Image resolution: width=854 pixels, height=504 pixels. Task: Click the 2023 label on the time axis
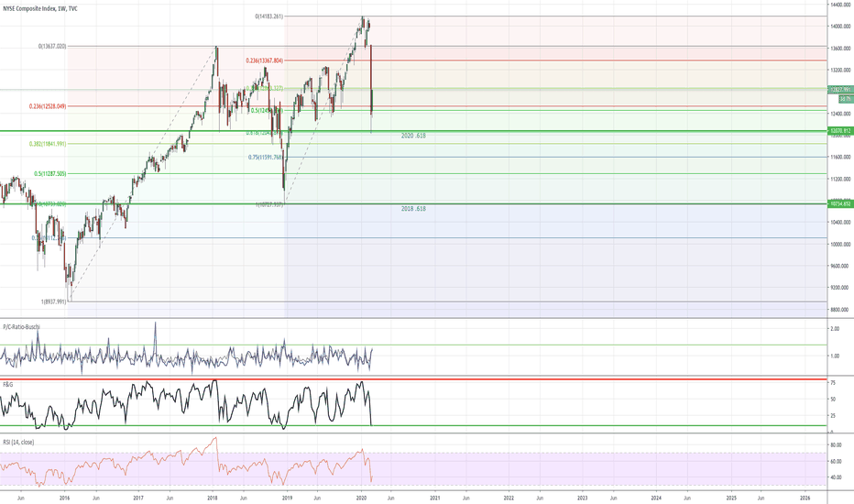tap(582, 498)
